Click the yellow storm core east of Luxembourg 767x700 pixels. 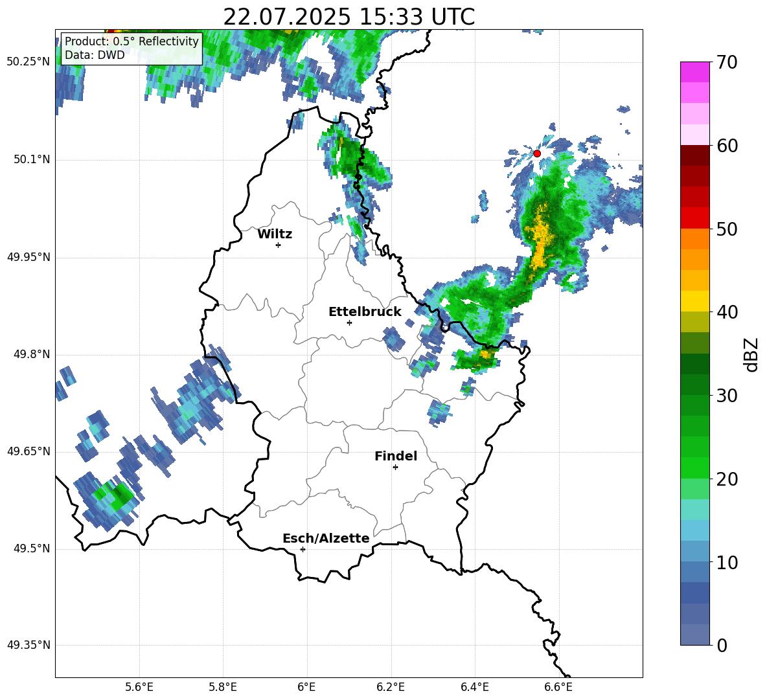[x=540, y=237]
